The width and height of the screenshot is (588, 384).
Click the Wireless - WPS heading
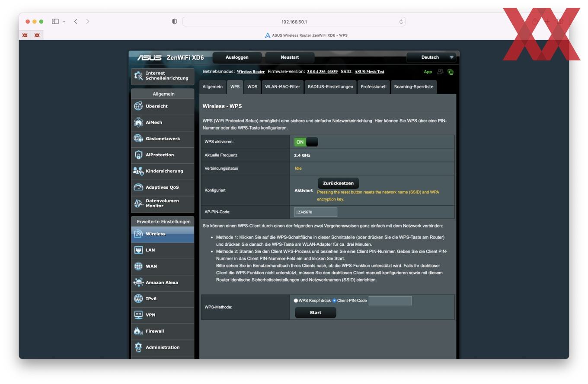click(x=222, y=106)
